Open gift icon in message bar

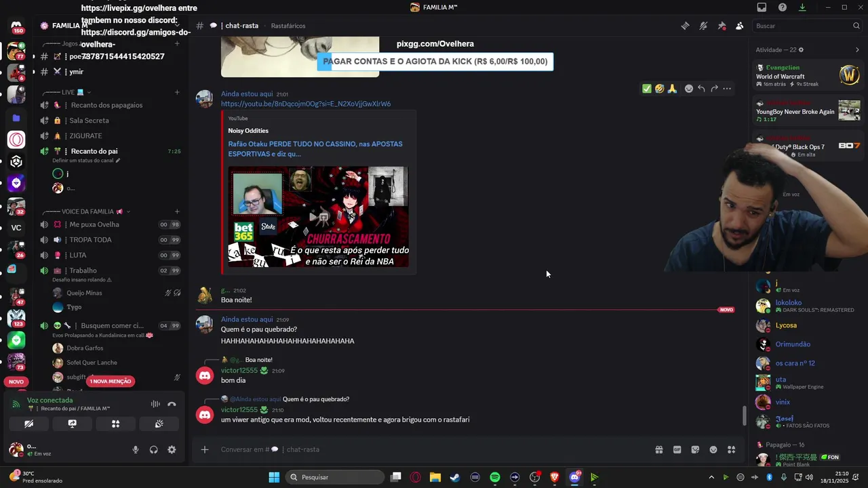tap(658, 449)
